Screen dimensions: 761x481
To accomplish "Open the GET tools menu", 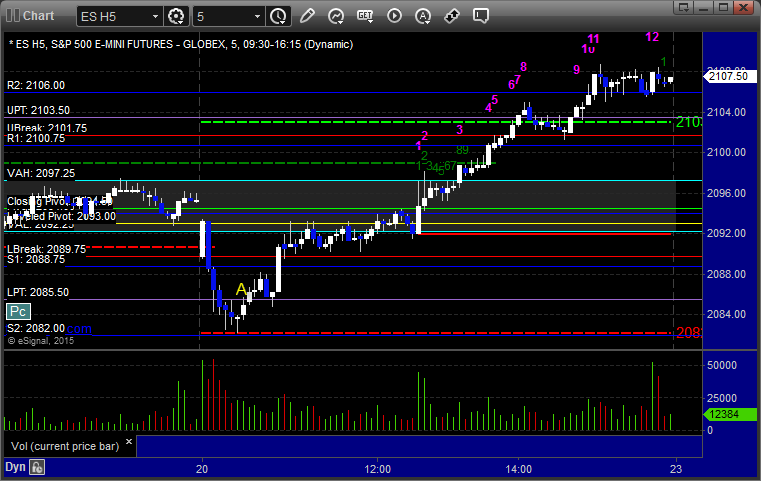I will [365, 16].
